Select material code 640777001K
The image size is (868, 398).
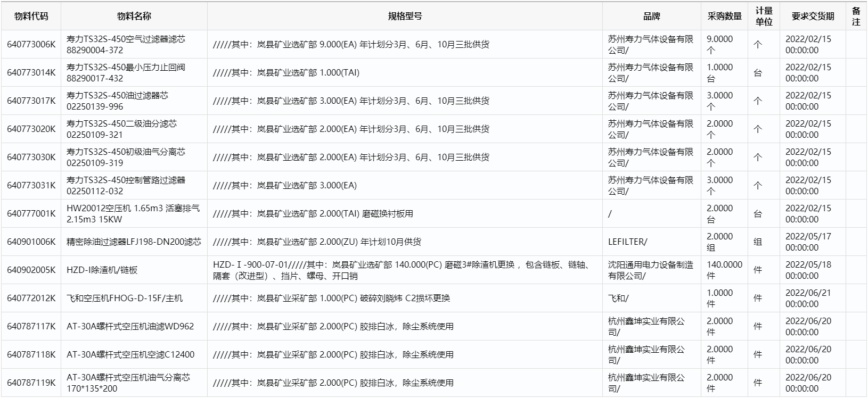coord(31,214)
